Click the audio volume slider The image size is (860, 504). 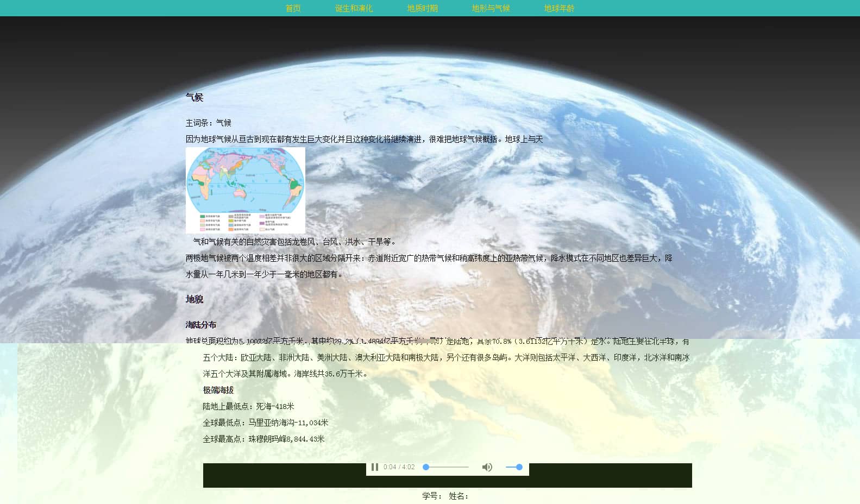513,467
